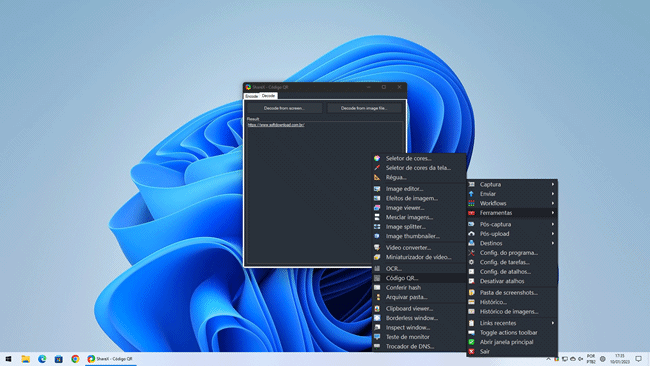The width and height of the screenshot is (650, 366).
Task: Open Histórico... menu entry
Action: click(512, 302)
